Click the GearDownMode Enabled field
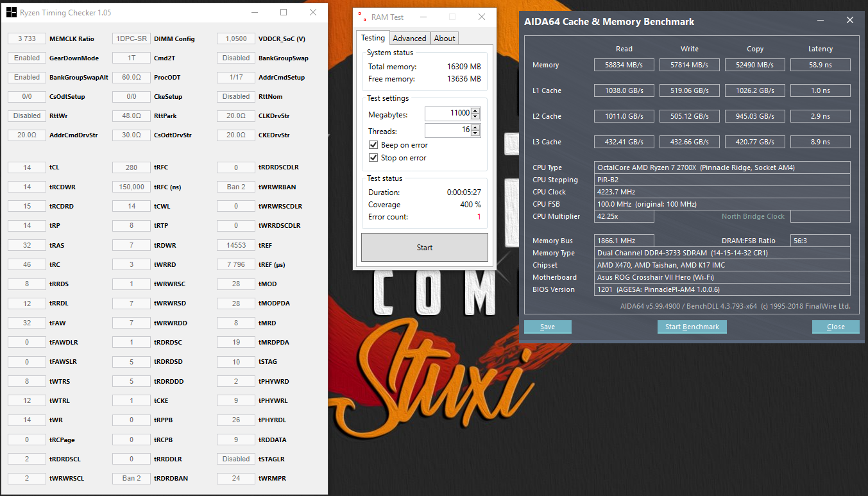 [27, 58]
